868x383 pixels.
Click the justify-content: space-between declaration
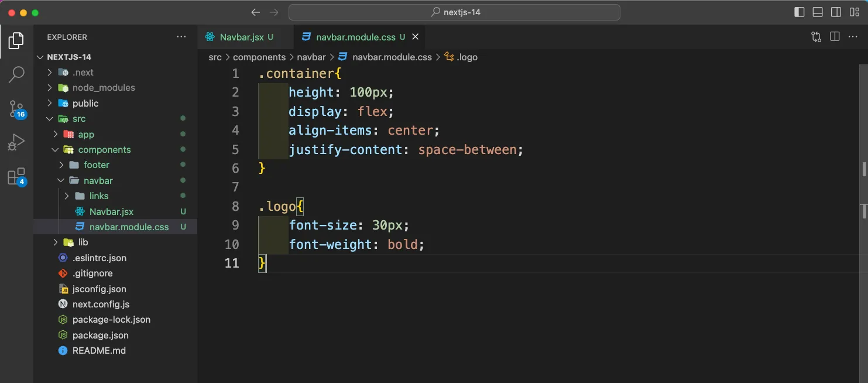(406, 149)
